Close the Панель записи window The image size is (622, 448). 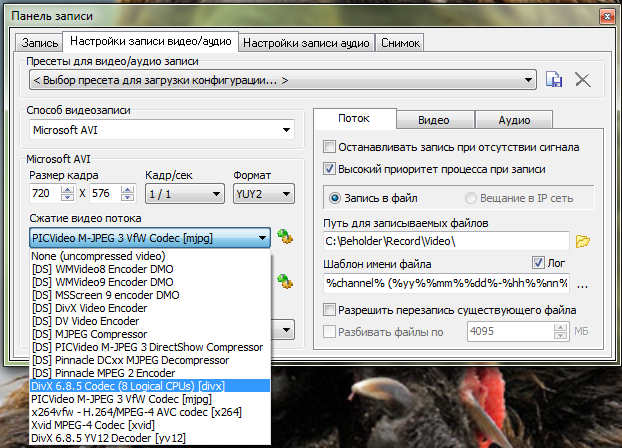(x=604, y=17)
